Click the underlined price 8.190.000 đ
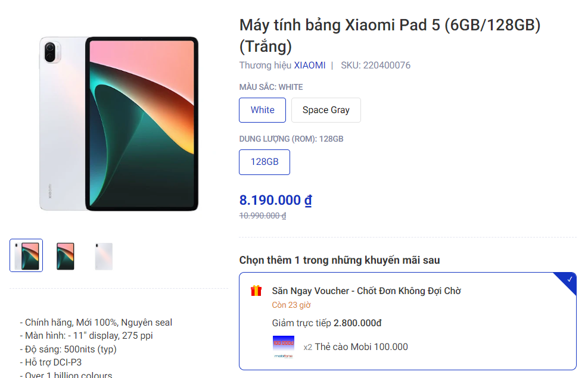 (275, 200)
